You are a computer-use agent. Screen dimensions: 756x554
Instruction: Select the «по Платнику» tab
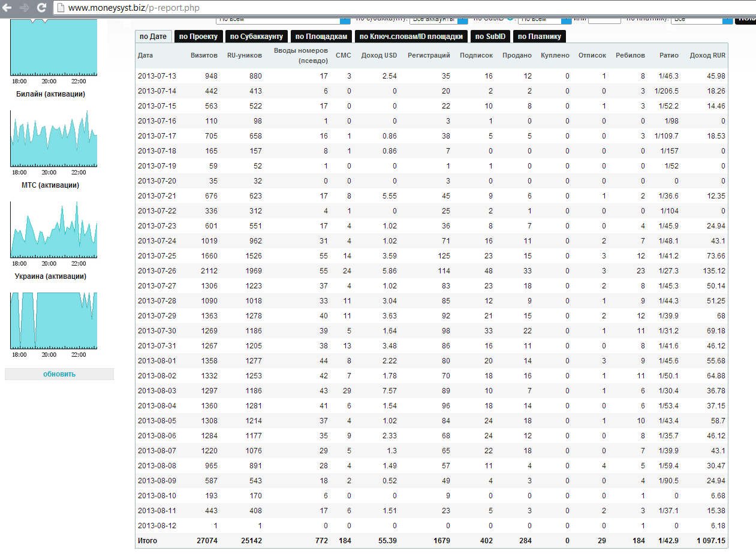tap(539, 37)
